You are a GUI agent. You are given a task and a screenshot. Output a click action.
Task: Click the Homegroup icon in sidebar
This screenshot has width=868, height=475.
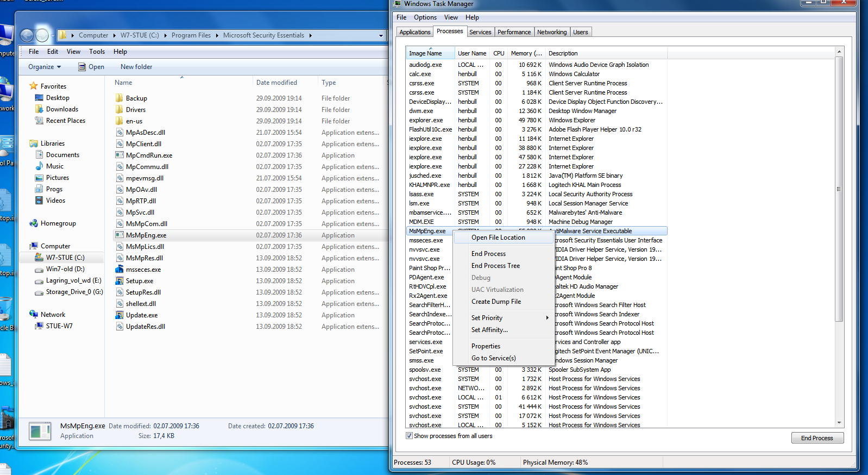tap(34, 223)
